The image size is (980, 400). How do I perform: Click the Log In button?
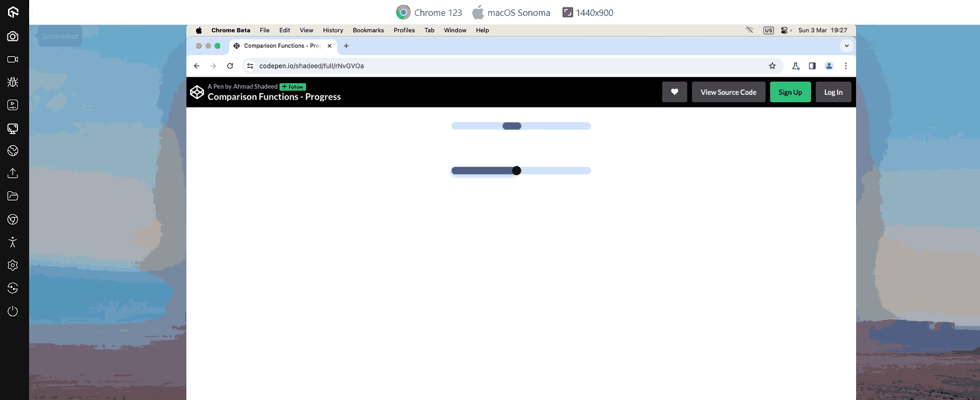coord(833,92)
